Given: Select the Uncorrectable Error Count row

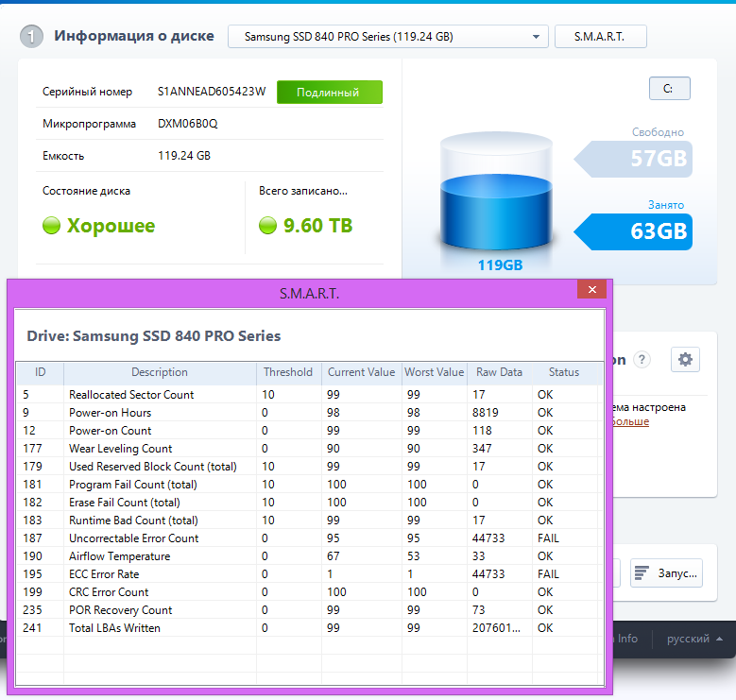Looking at the screenshot, I should [133, 538].
